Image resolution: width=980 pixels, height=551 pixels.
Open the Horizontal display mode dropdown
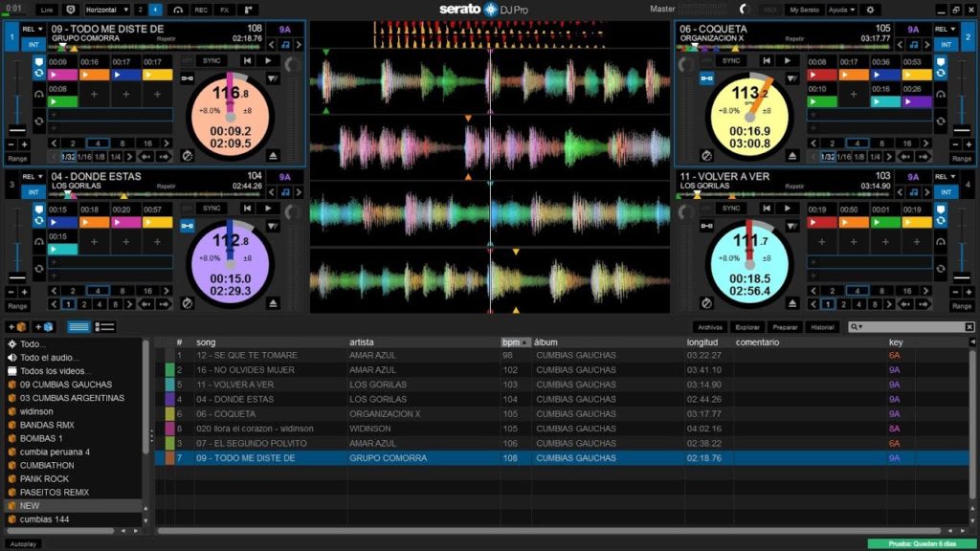[x=105, y=10]
